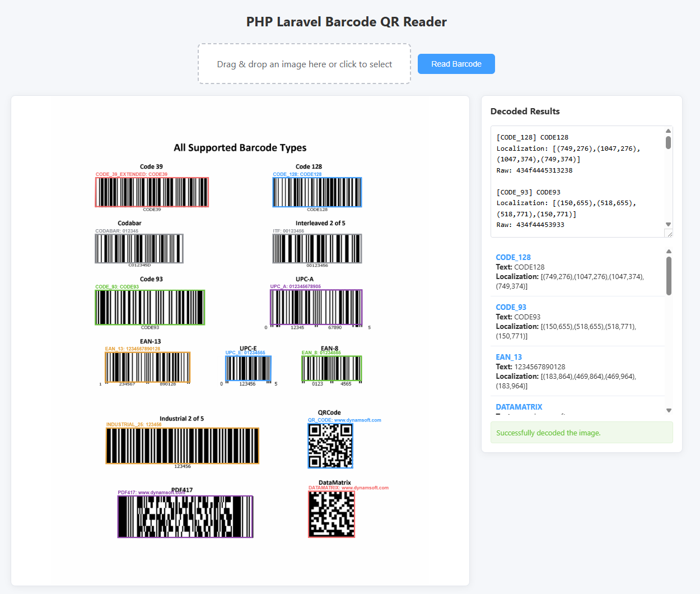Click 'Text: CODE93' in result list
Screen dimensions: 700x594
click(518, 317)
